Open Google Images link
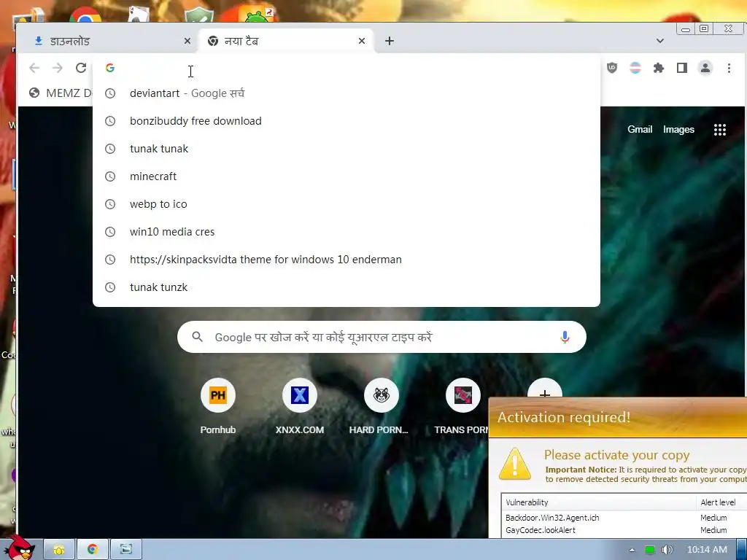This screenshot has height=560, width=747. point(678,130)
